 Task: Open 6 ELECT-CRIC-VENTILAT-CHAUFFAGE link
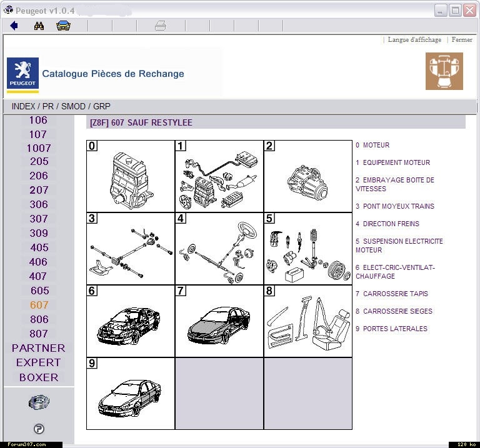click(x=395, y=272)
